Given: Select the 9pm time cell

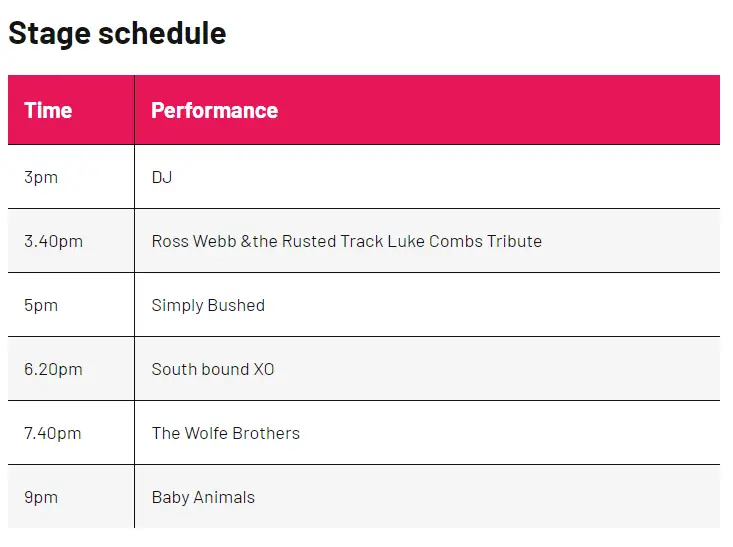Looking at the screenshot, I should tap(71, 497).
